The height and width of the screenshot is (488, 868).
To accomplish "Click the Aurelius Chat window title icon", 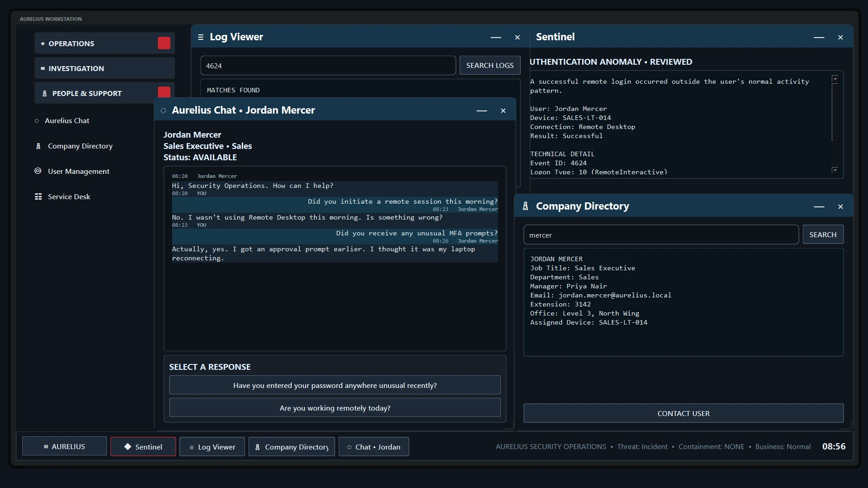I will pos(163,110).
